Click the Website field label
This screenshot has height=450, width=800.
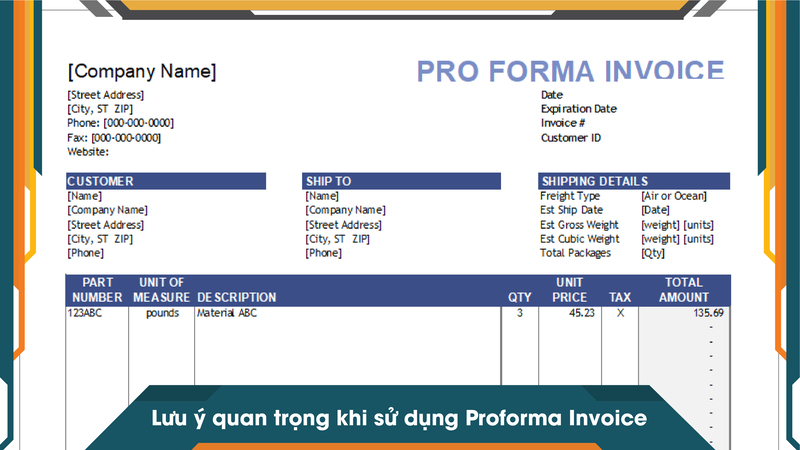point(88,152)
